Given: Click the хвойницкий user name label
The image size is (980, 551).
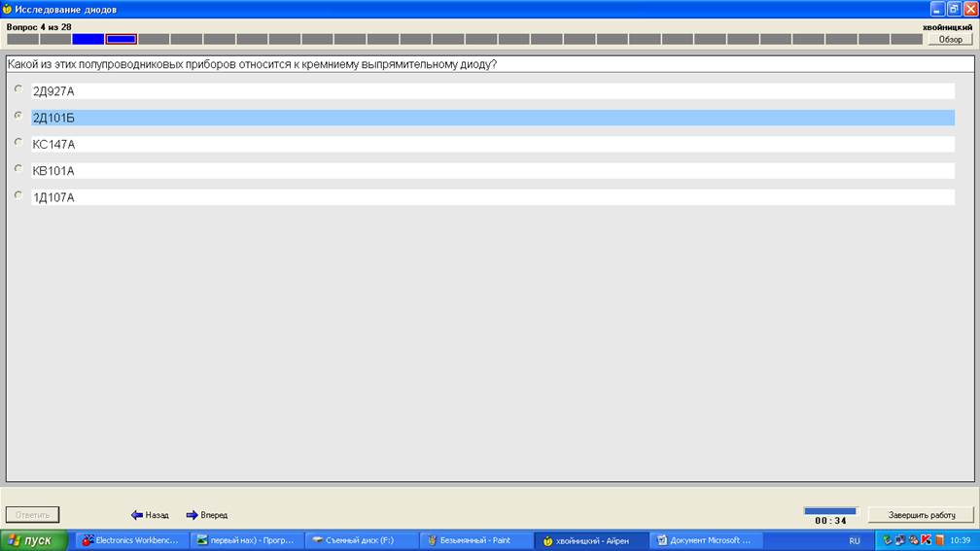Looking at the screenshot, I should [947, 27].
